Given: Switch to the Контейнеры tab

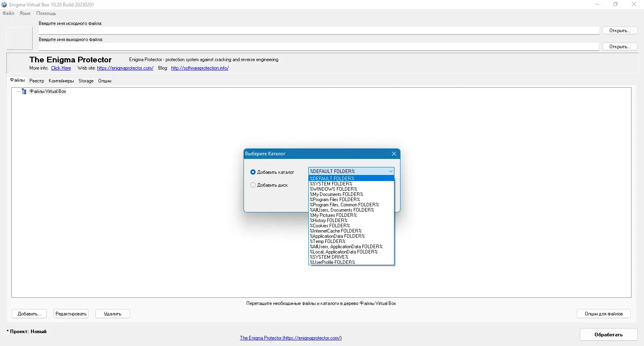Looking at the screenshot, I should 61,81.
